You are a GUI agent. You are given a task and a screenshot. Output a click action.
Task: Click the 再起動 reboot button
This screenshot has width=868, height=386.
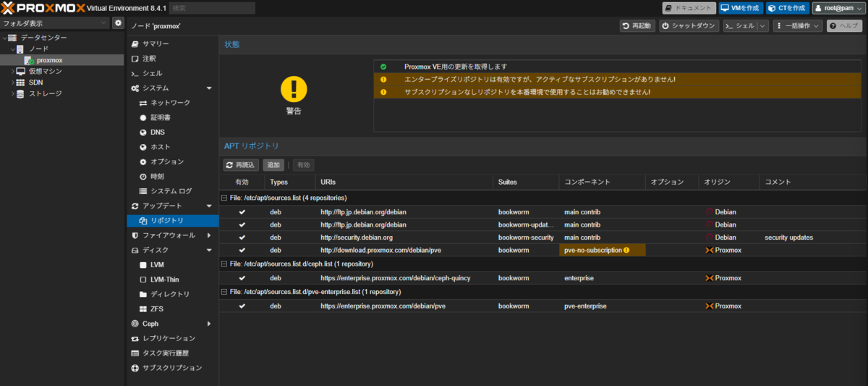pyautogui.click(x=637, y=25)
